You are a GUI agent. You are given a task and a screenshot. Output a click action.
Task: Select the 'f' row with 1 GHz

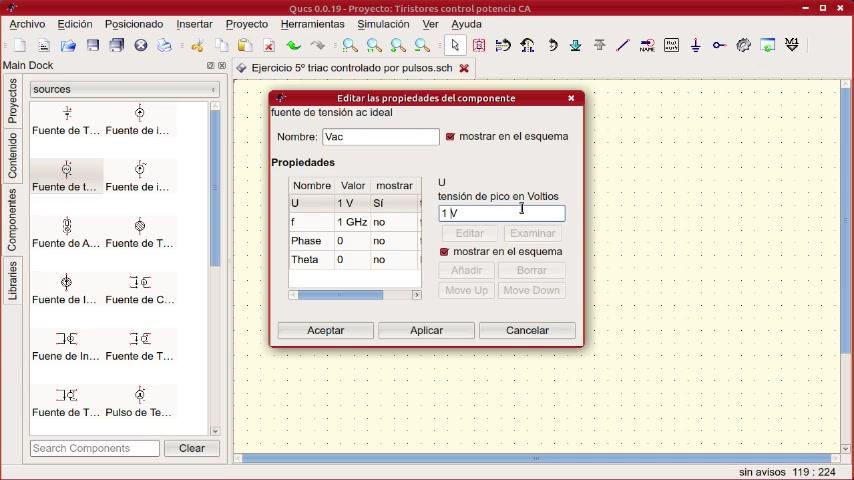click(350, 222)
